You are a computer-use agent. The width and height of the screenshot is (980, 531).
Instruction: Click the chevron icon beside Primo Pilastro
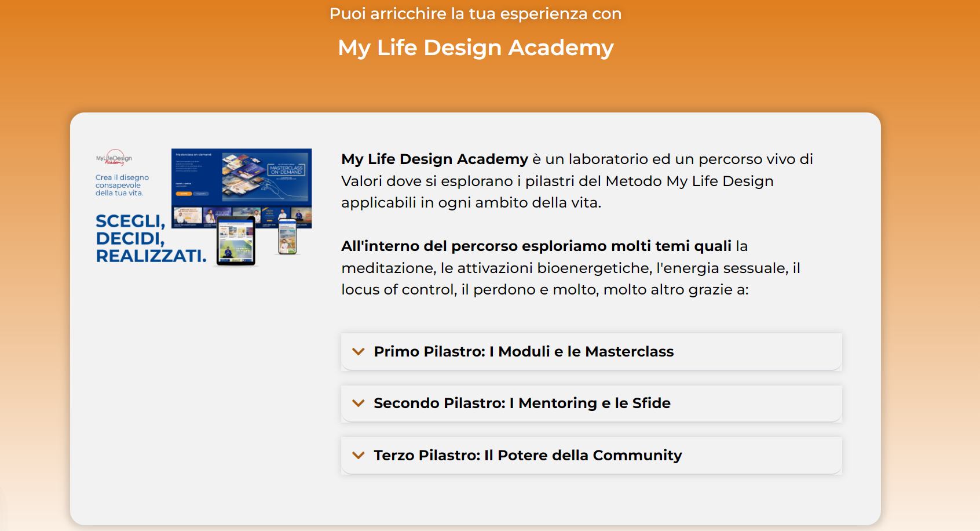point(359,351)
